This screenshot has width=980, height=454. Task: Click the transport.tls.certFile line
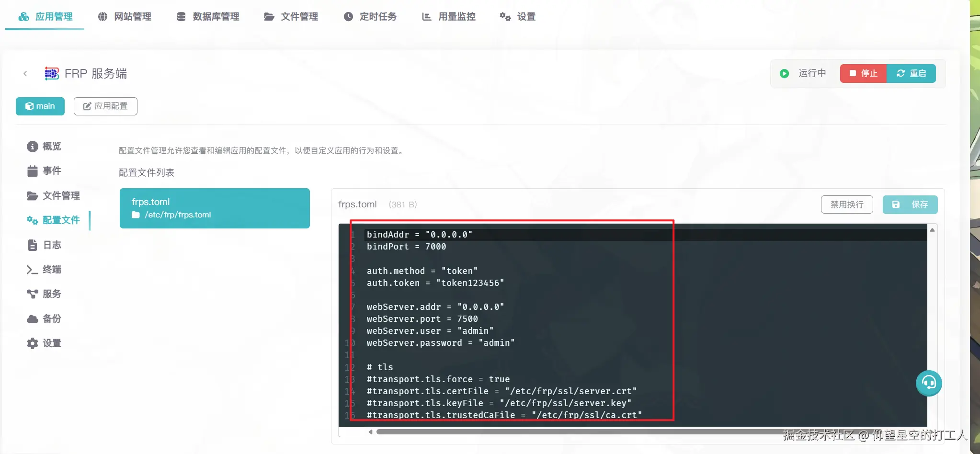[501, 391]
